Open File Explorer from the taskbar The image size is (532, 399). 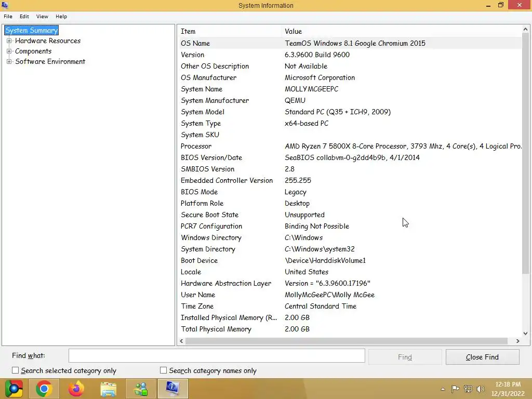[x=108, y=389]
